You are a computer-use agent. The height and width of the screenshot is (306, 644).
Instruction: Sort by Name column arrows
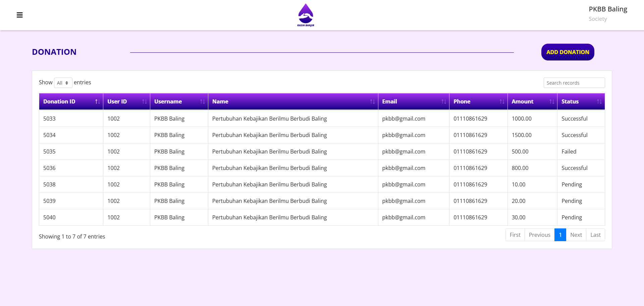(372, 102)
